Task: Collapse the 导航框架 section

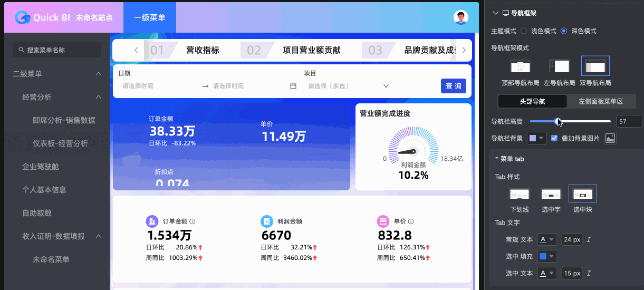Action: tap(495, 13)
